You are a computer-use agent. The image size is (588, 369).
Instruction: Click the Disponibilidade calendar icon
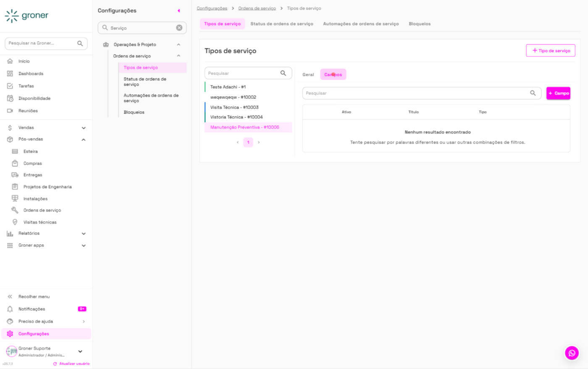click(10, 98)
